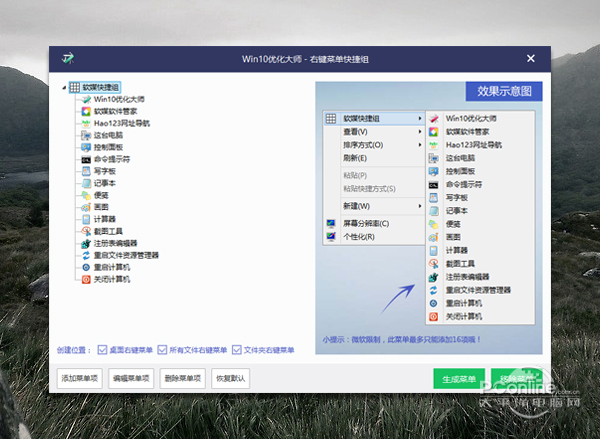Collapse the 软媒快捷组 tree node
This screenshot has width=600, height=439.
tap(64, 88)
